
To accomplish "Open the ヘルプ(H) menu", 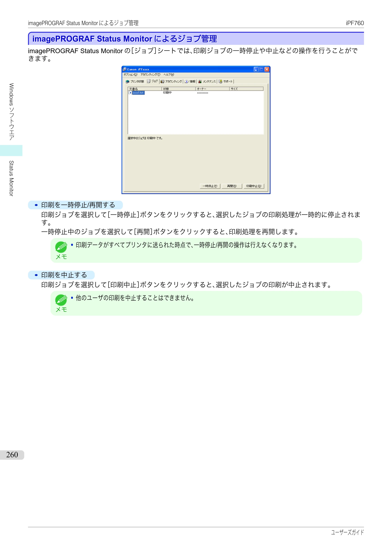I will (169, 75).
